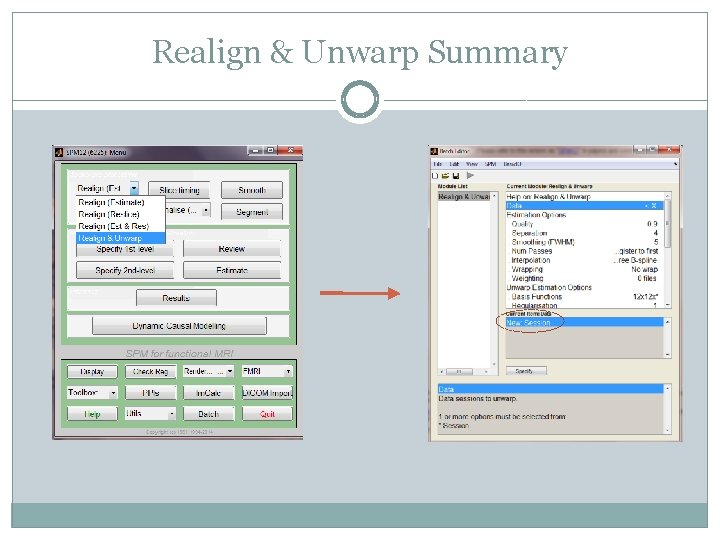The image size is (720, 540).
Task: Click the green Help button
Action: (92, 414)
